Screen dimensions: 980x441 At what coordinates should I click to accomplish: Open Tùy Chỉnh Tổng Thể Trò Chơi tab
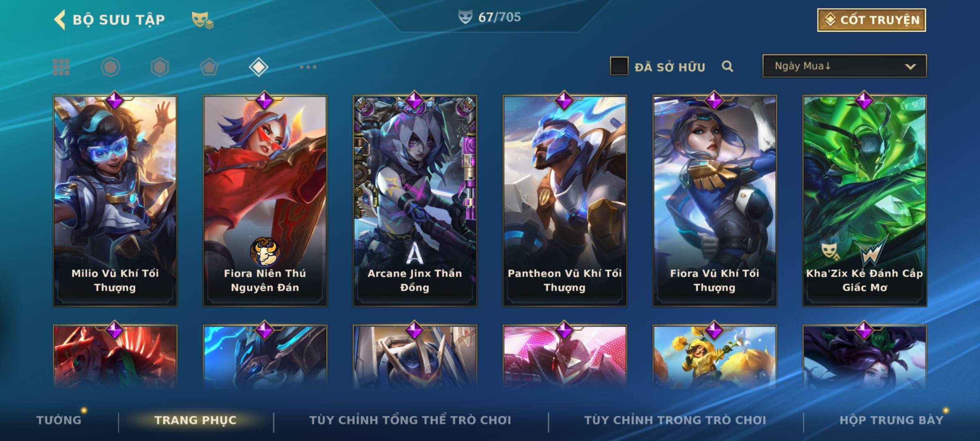click(x=410, y=420)
